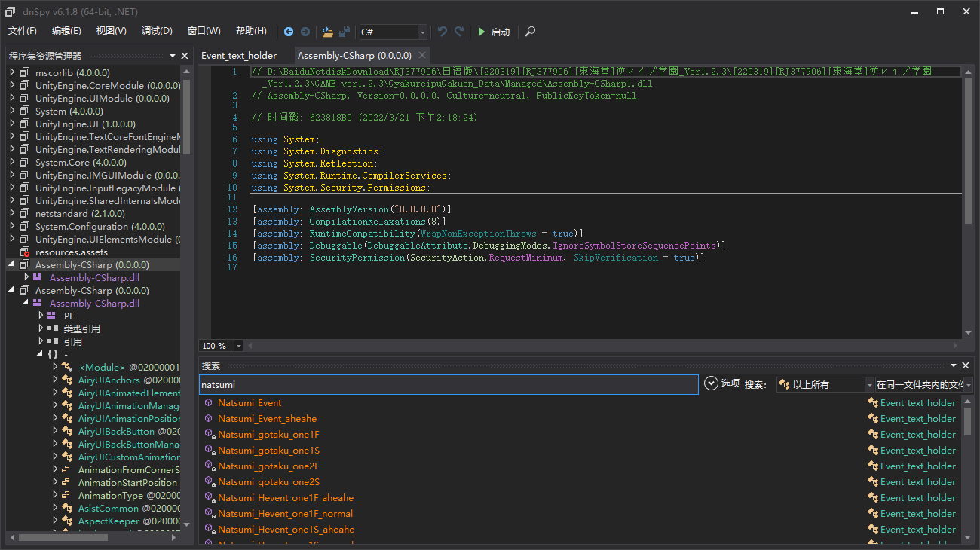Click the 启动 start button
The height and width of the screenshot is (550, 980).
pyautogui.click(x=494, y=32)
